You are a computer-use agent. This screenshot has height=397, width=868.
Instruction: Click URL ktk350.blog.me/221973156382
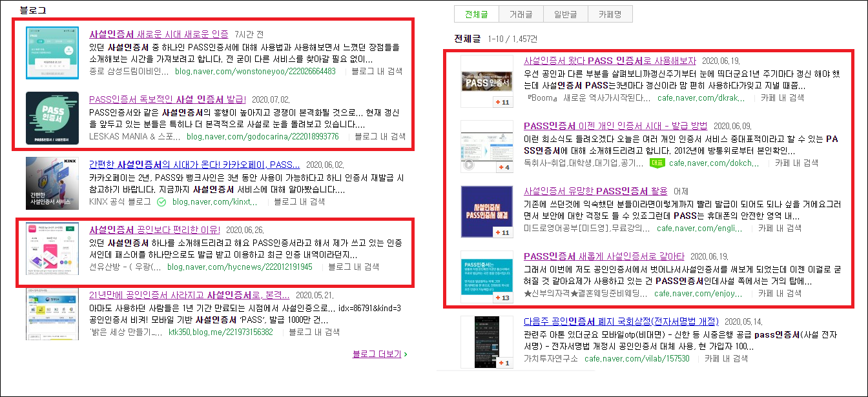221,332
